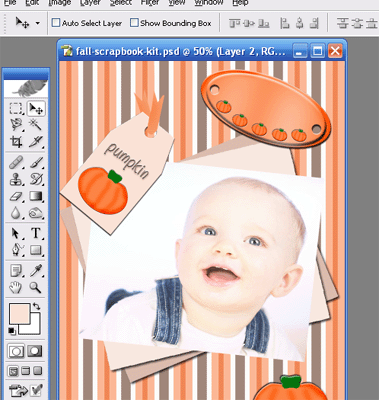Image resolution: width=379 pixels, height=400 pixels.
Task: Select the Crop tool
Action: [x=16, y=142]
